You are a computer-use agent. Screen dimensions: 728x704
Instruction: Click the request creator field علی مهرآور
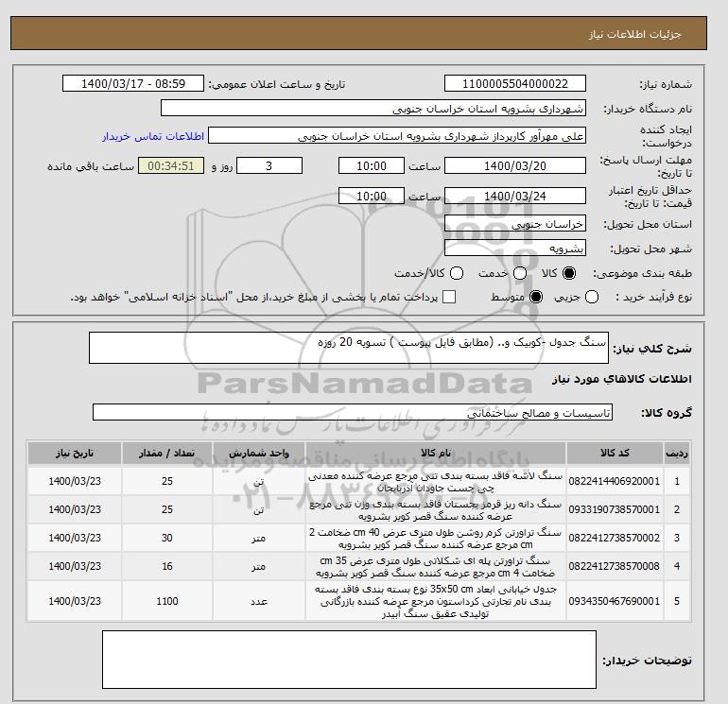coord(397,136)
